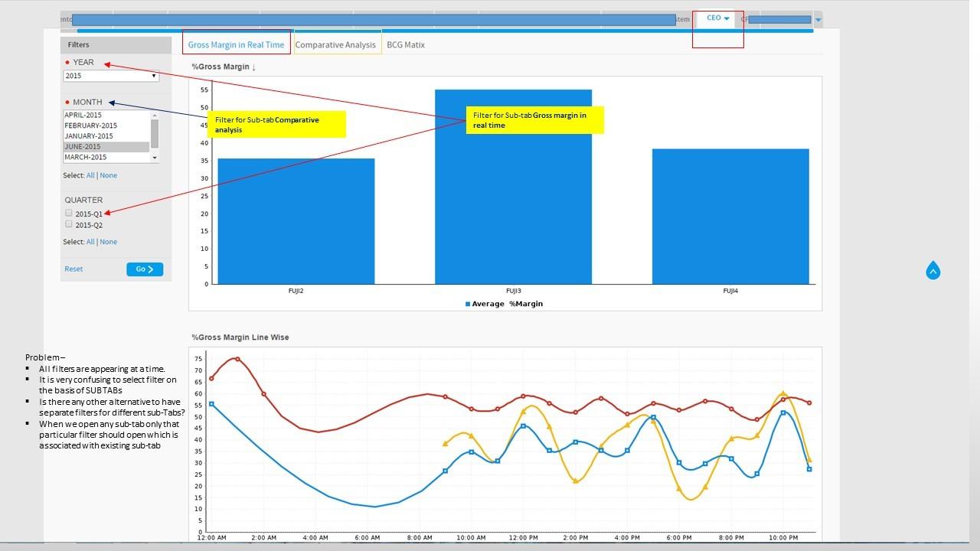Click the FUJI3 bar in chart
This screenshot has height=551, width=980.
[513, 187]
